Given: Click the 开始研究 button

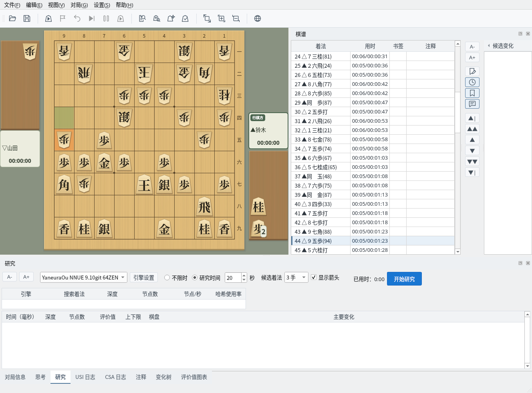Looking at the screenshot, I should (x=404, y=279).
